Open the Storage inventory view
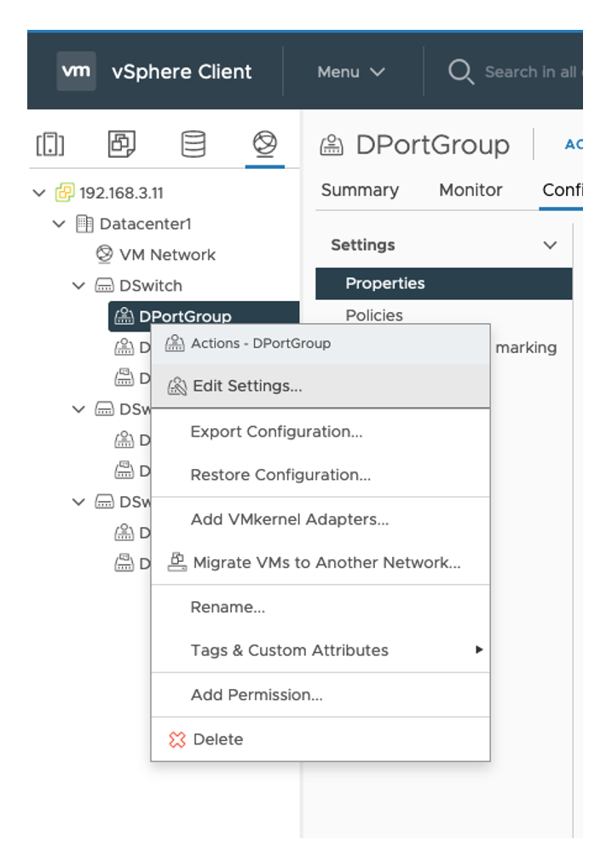The image size is (612, 868). pos(193,144)
